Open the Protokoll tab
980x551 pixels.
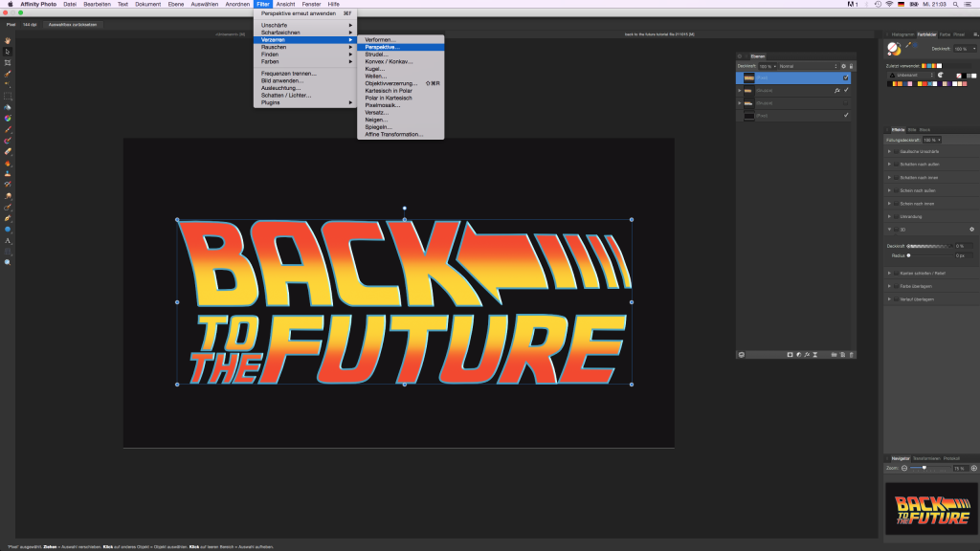coord(951,458)
